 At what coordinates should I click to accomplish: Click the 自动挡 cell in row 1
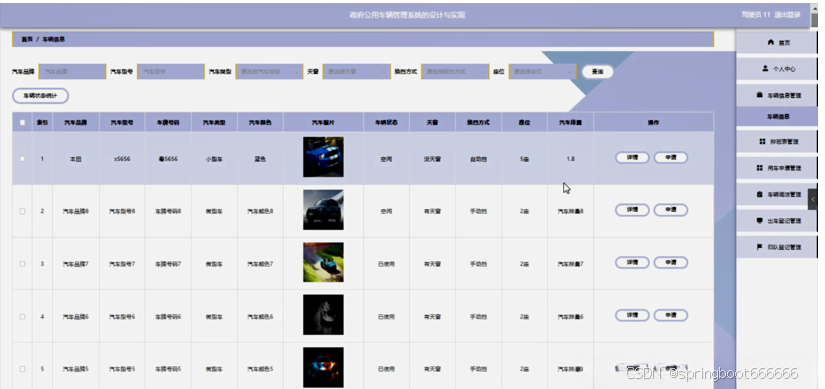tap(478, 159)
